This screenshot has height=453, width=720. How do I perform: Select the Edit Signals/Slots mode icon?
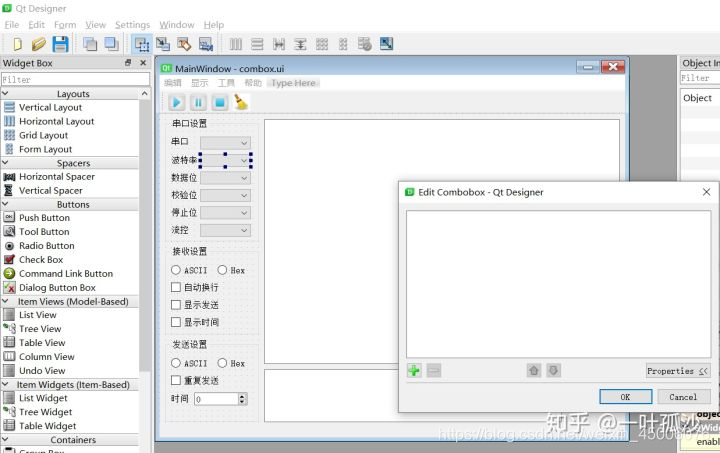(x=163, y=44)
